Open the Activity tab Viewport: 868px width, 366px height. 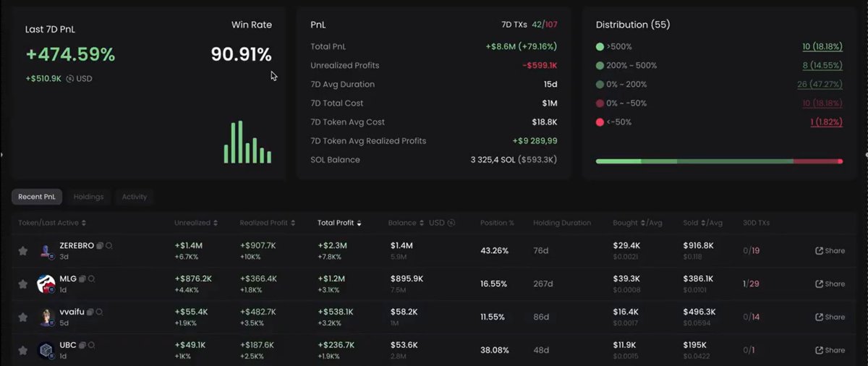click(134, 197)
